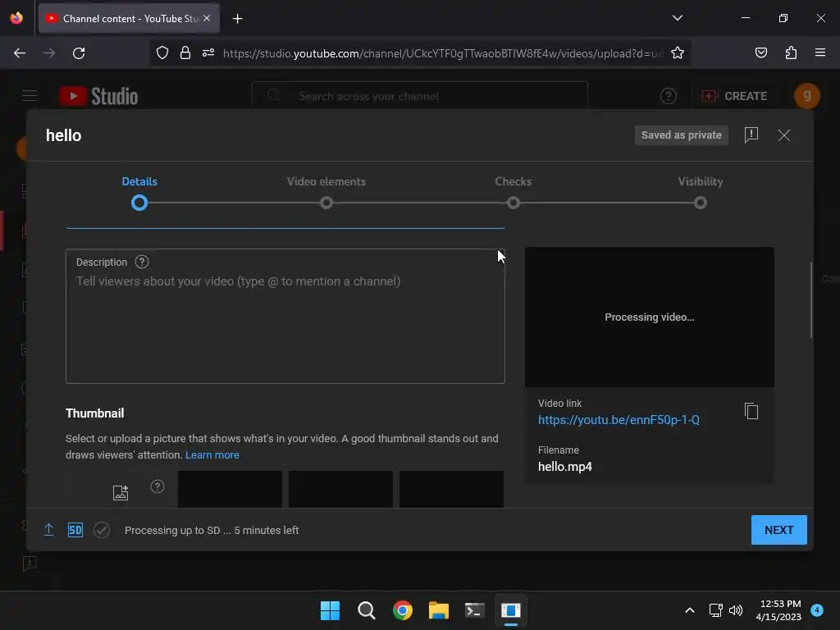
Task: Select the third auto-generated thumbnail
Action: (x=452, y=489)
